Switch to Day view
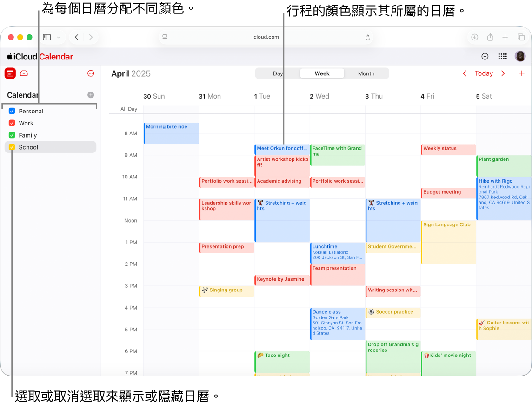 click(278, 73)
